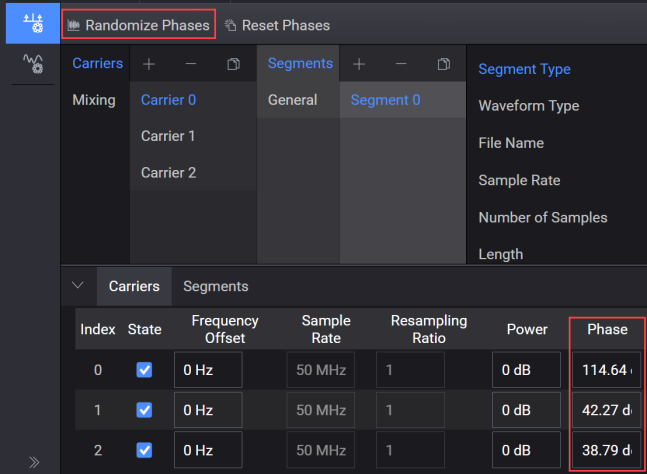Edit Phase field showing 42.27
Viewport: 647px width, 474px height.
point(607,410)
